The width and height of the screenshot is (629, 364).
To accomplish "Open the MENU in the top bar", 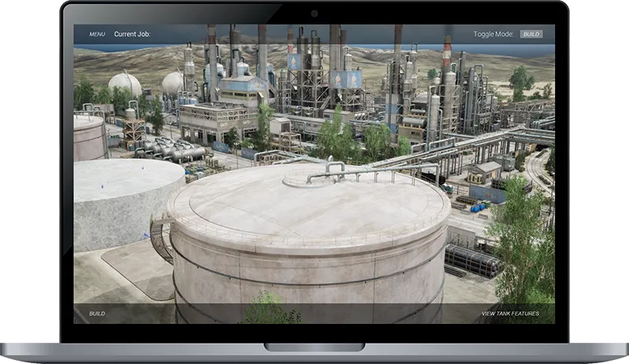I will point(97,35).
